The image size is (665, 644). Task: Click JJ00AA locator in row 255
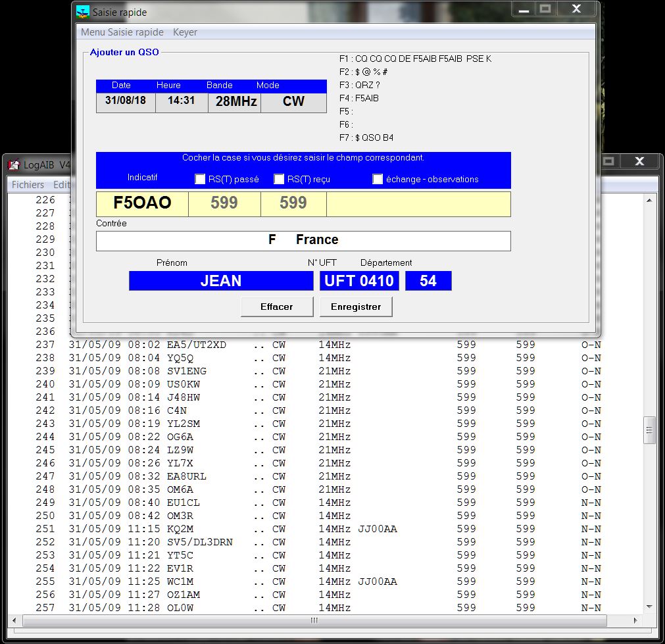tap(378, 582)
